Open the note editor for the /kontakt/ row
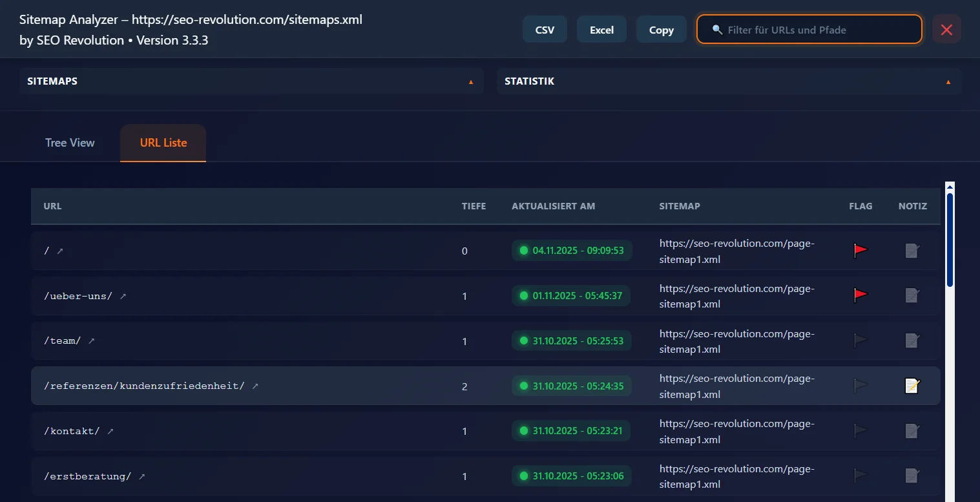 912,431
